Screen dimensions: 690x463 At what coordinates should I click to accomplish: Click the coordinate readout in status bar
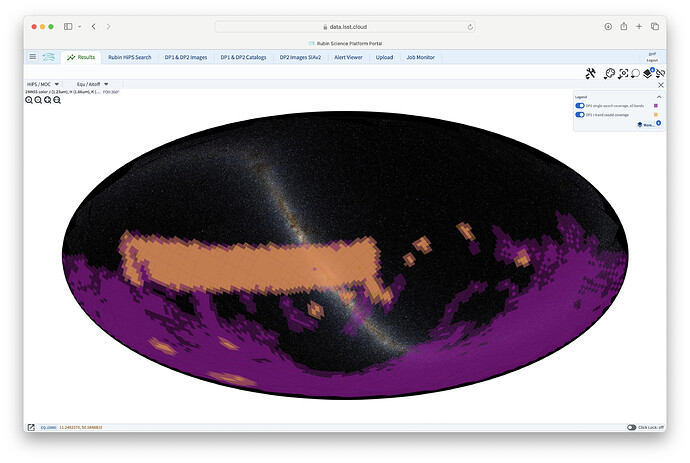click(x=81, y=427)
